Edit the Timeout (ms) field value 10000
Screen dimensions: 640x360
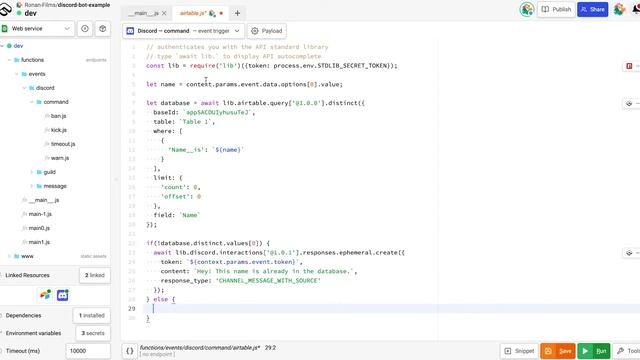(88, 351)
